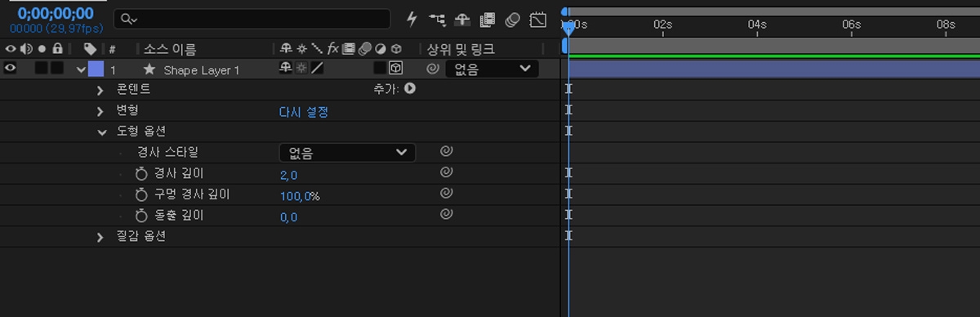Hide Shape Layer 1 with its eye toggle
980x317 pixels.
coord(11,69)
